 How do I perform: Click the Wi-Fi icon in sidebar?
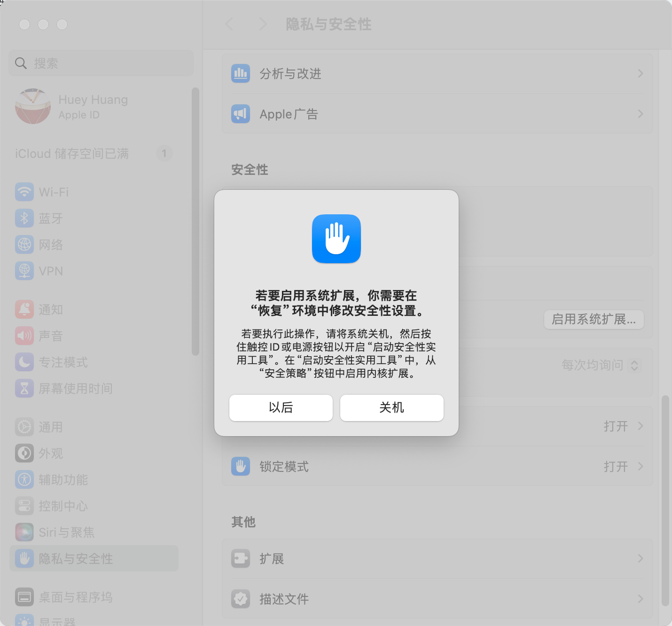click(x=24, y=192)
